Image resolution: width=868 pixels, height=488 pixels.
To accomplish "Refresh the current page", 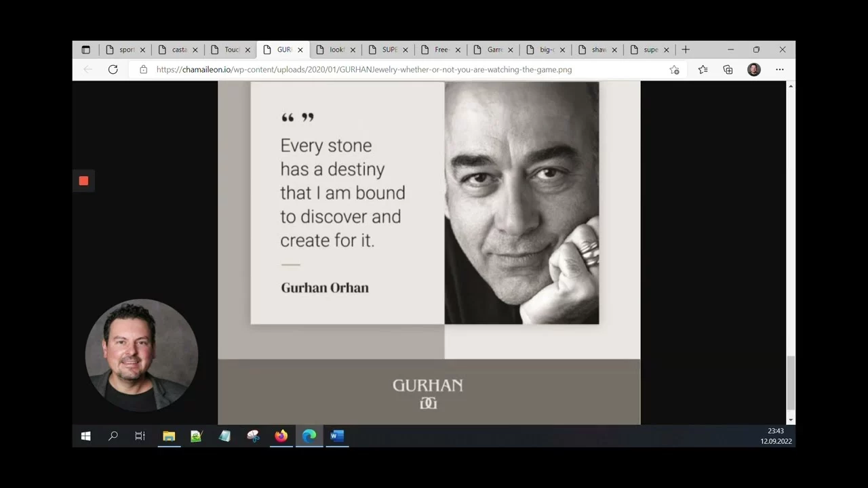I will coord(113,69).
